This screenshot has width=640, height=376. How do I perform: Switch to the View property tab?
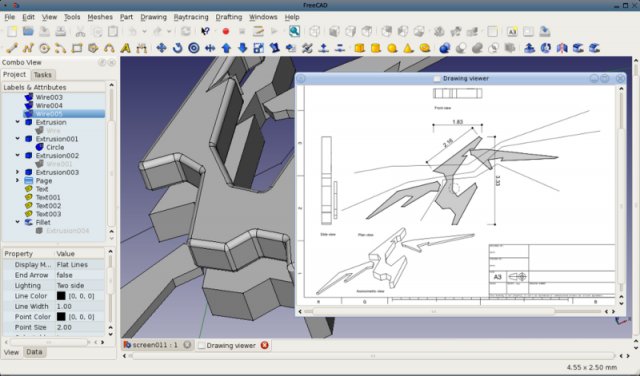pyautogui.click(x=11, y=352)
